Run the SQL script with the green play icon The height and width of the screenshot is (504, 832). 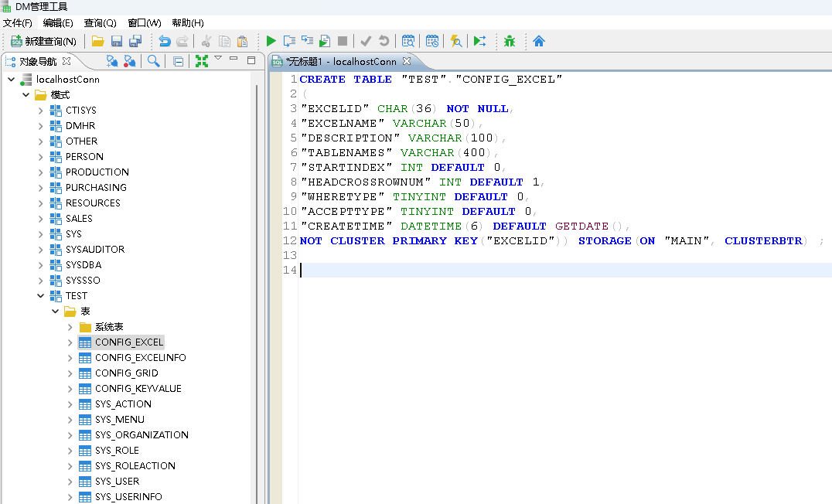[271, 41]
